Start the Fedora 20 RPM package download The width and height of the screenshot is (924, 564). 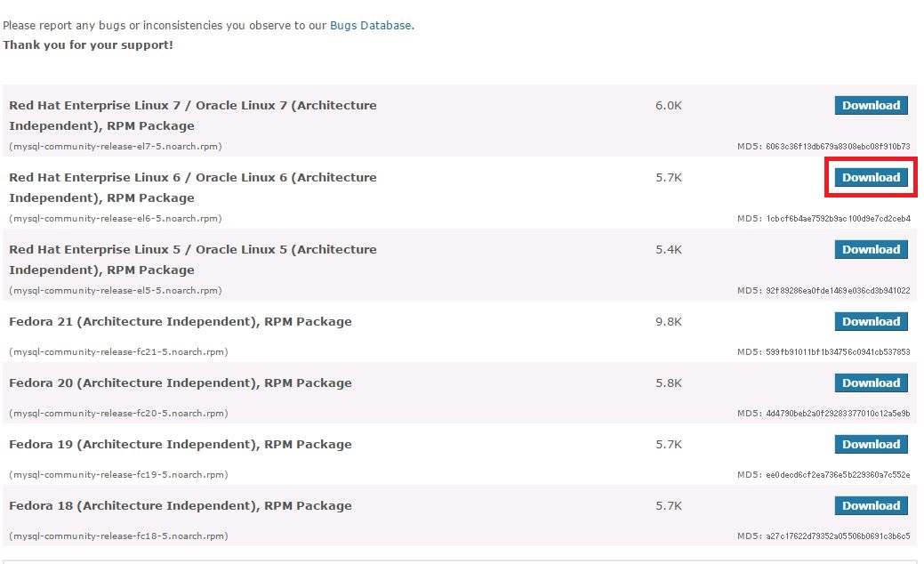[x=871, y=383]
